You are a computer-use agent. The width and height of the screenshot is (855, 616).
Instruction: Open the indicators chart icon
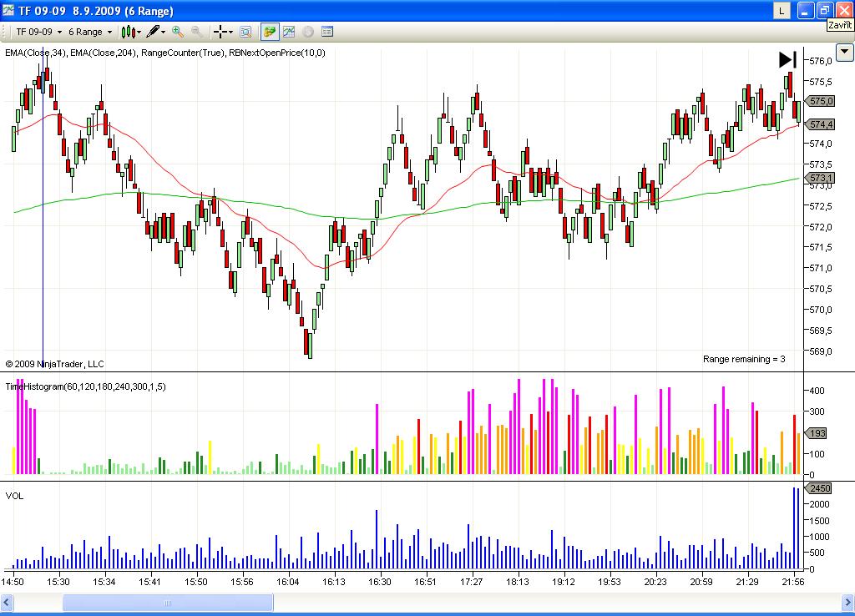289,32
